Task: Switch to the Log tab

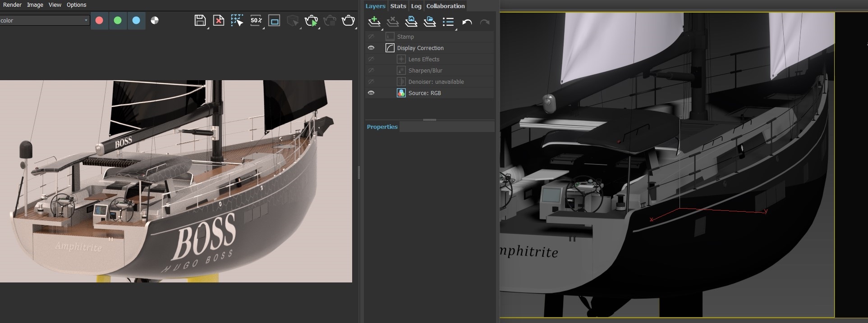Action: pyautogui.click(x=416, y=6)
